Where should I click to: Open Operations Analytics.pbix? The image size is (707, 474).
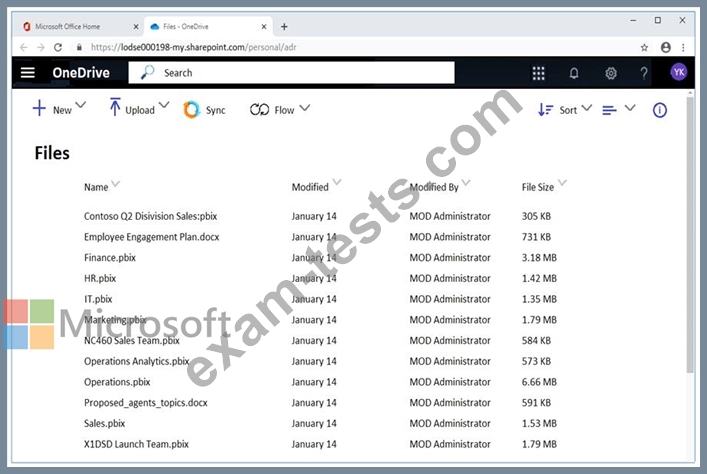[x=137, y=362]
